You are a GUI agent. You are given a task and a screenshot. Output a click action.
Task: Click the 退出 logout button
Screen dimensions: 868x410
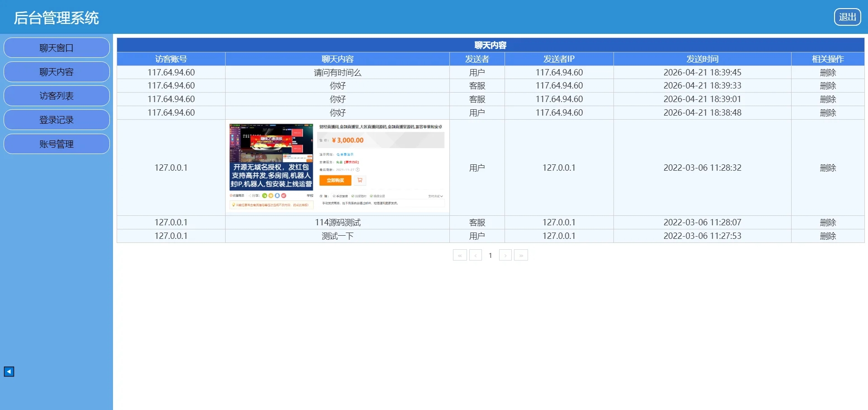(847, 17)
